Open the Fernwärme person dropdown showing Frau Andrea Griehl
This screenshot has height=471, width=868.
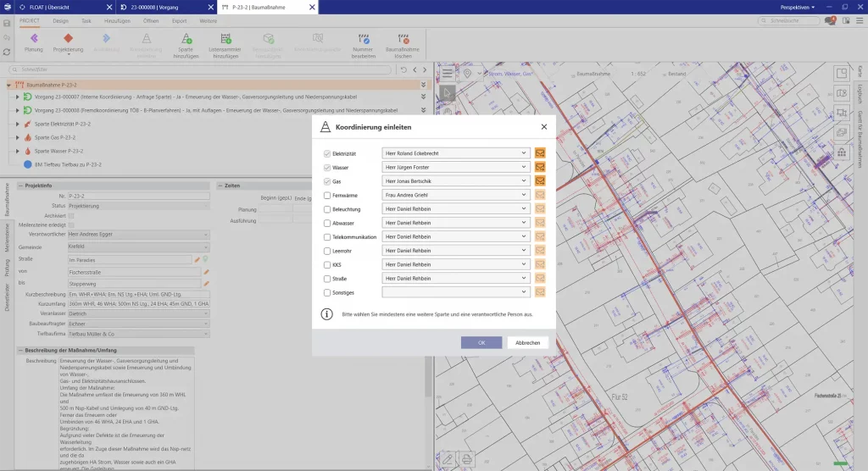[456, 196]
